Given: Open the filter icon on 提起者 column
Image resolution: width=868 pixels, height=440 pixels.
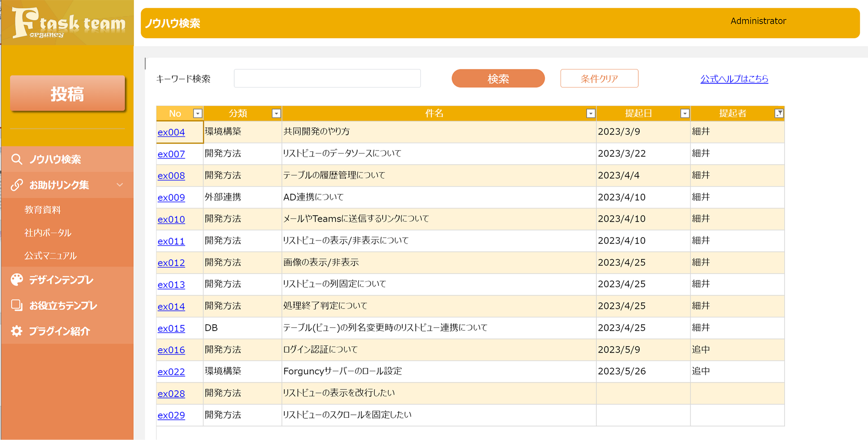Looking at the screenshot, I should point(779,113).
